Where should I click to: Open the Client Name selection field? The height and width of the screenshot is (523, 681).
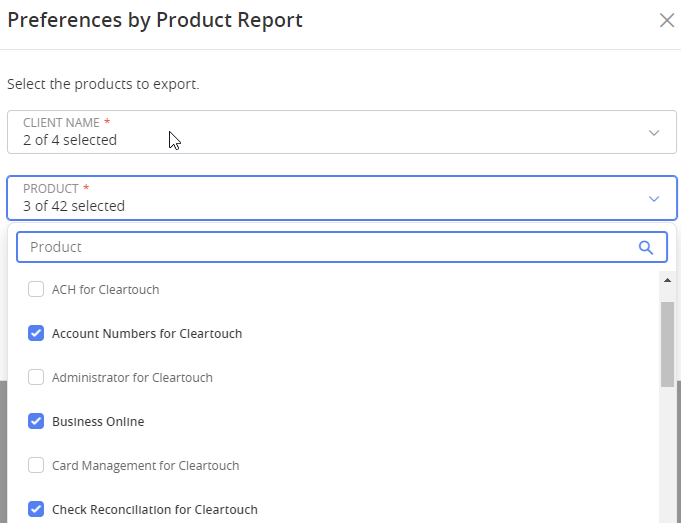330,132
